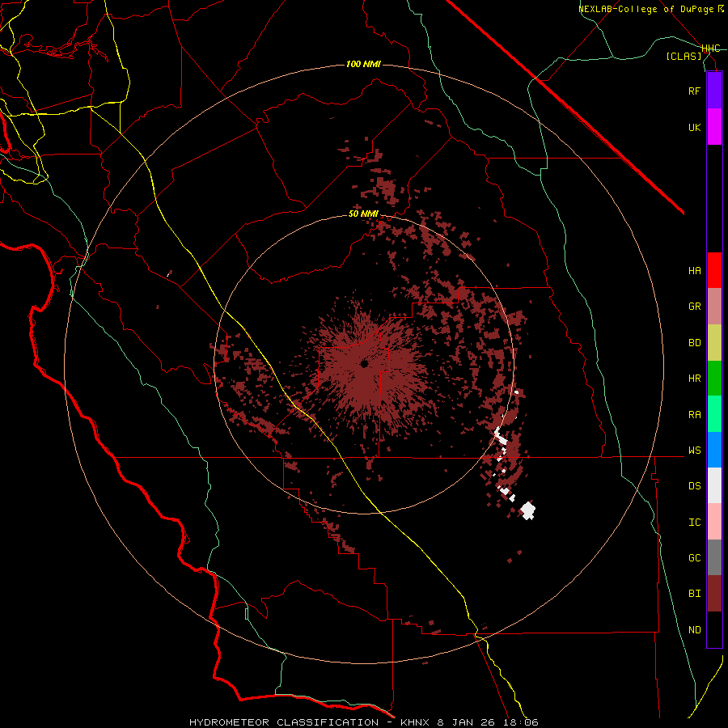This screenshot has width=728, height=728.
Task: Click the HR green legend swatch
Action: [714, 378]
